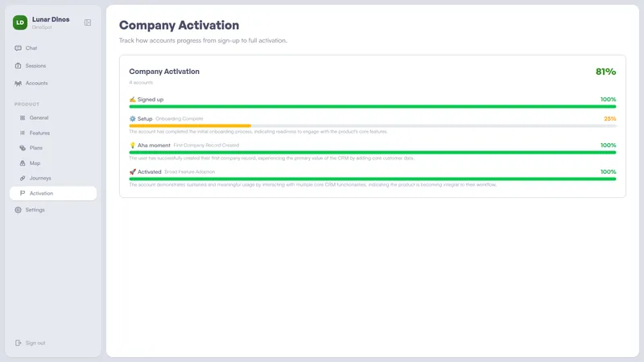The height and width of the screenshot is (362, 644).
Task: Click the Signed up 100% value
Action: point(609,99)
